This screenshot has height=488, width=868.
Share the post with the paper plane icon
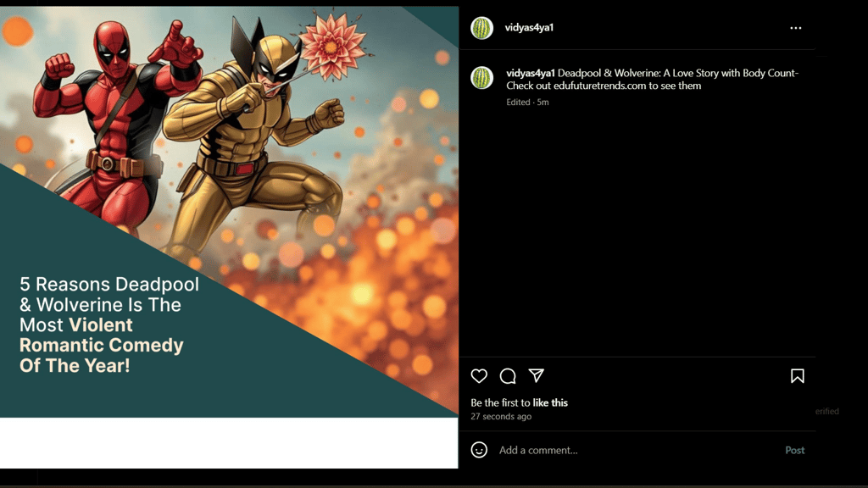[537, 375]
